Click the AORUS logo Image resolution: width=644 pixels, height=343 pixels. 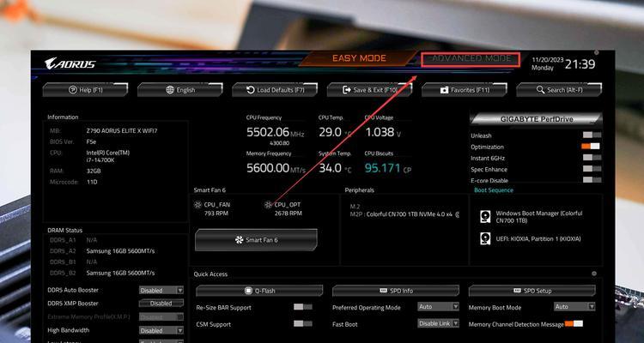click(70, 63)
